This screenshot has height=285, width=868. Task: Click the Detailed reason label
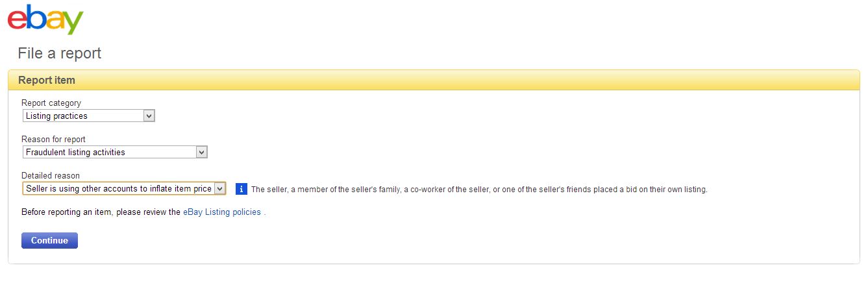pyautogui.click(x=51, y=176)
